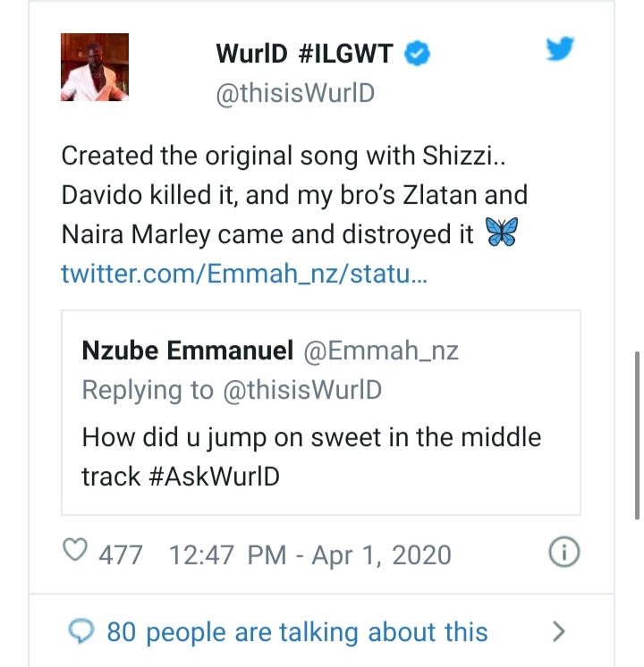Click the blue speech bubble icon
644x667 pixels.
point(82,632)
